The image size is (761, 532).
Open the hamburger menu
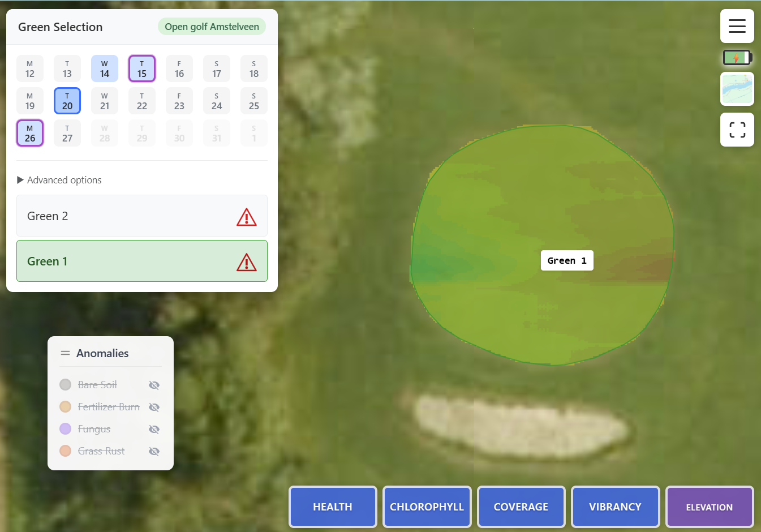point(737,26)
